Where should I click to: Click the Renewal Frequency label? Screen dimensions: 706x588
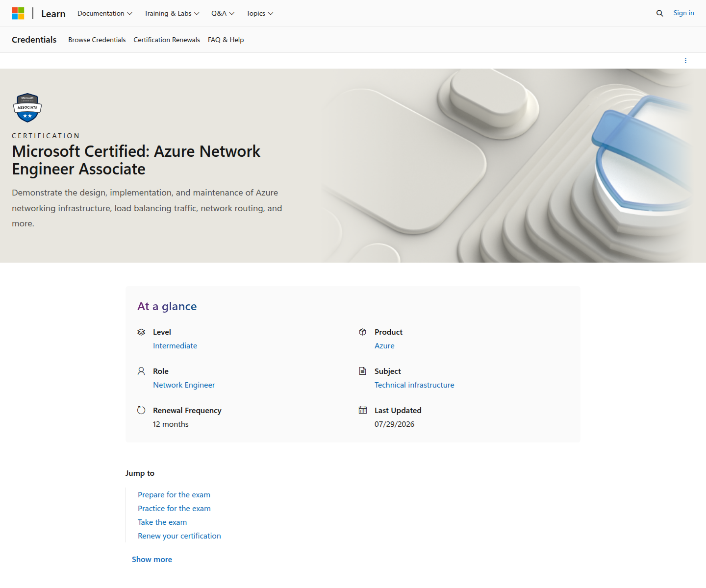(187, 411)
